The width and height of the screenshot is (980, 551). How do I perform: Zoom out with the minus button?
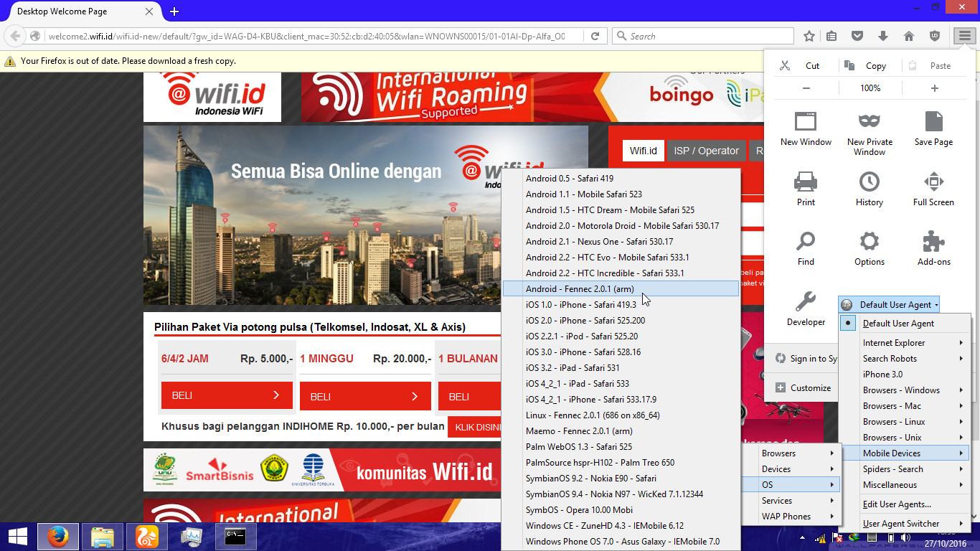(806, 88)
